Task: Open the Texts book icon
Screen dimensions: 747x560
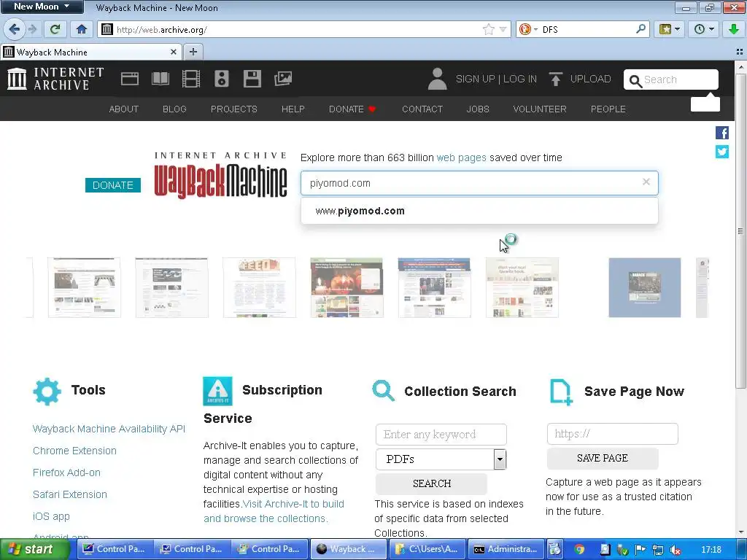Action: tap(160, 79)
